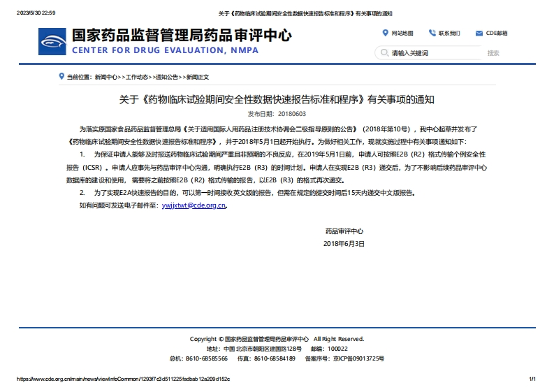Image resolution: width=554 pixels, height=392 pixels.
Task: Click page number 1/1
Action: [532, 379]
